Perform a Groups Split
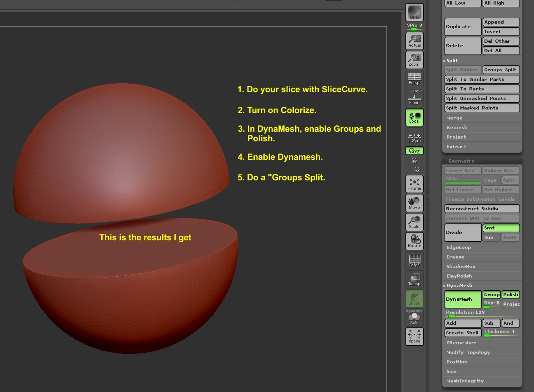The height and width of the screenshot is (392, 534). pyautogui.click(x=501, y=69)
